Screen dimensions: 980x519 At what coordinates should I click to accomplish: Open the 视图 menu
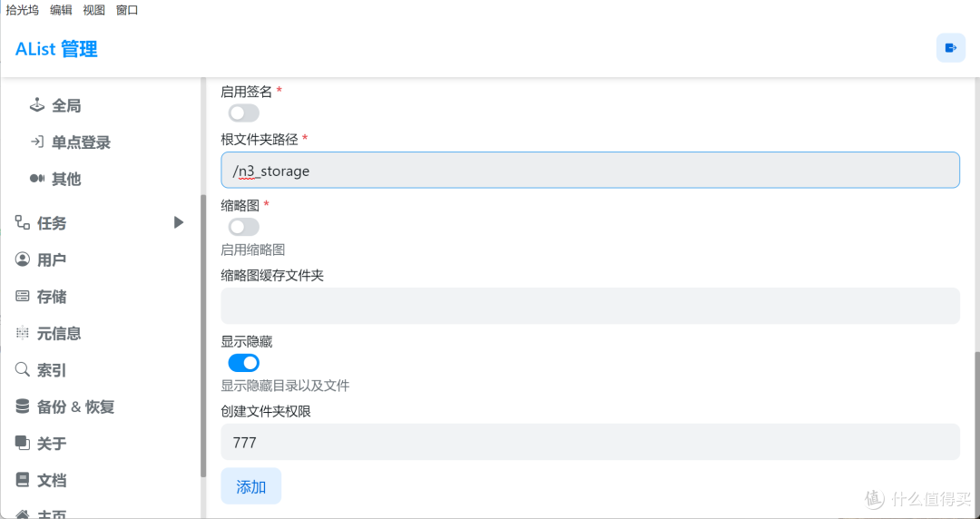pos(94,10)
